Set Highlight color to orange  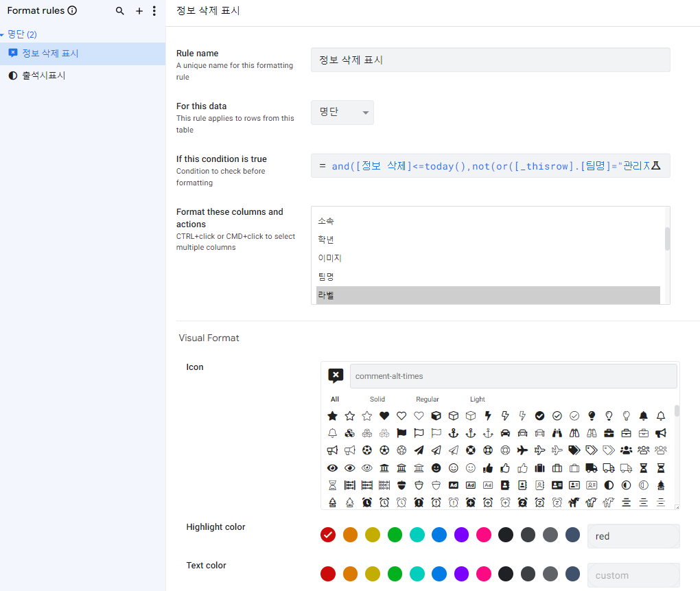pos(351,535)
